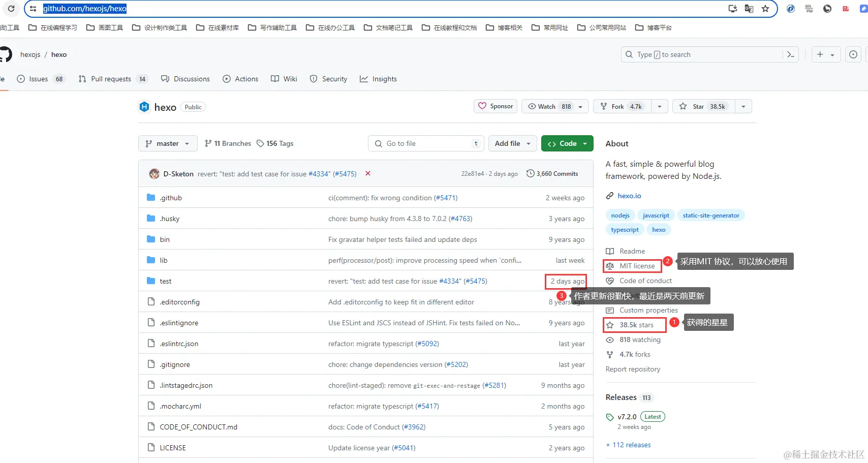Image resolution: width=868 pixels, height=463 pixels.
Task: Open the Issues tab icon
Action: click(x=21, y=79)
